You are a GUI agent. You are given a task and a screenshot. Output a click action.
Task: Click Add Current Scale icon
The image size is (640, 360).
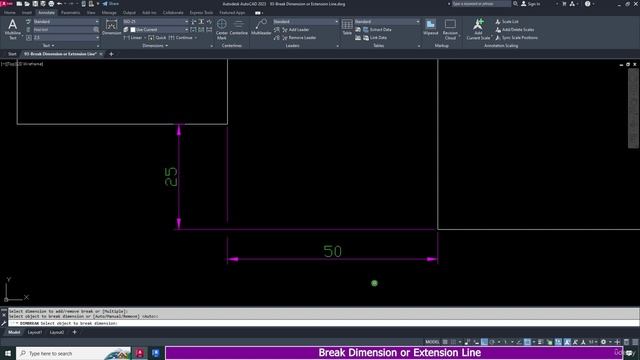coord(478,29)
